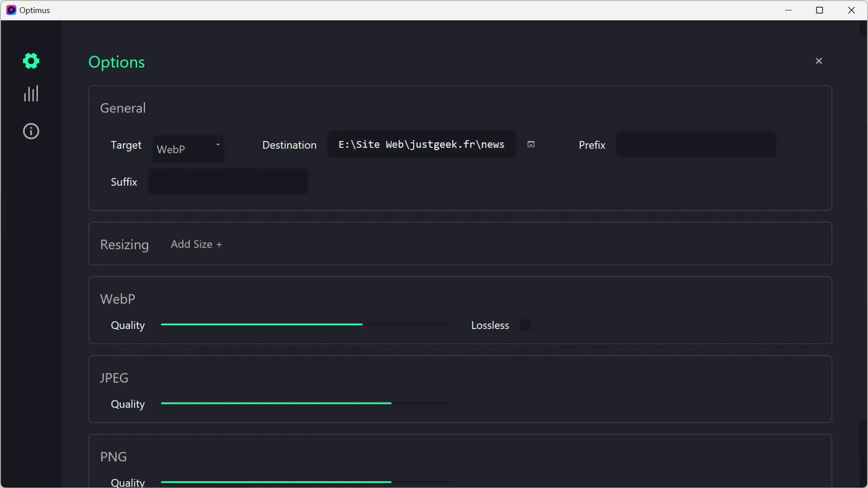View the About info icon
This screenshot has width=868, height=488.
tap(30, 131)
